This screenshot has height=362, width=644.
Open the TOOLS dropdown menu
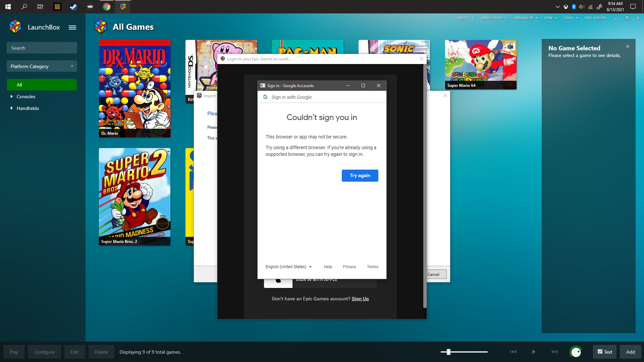pos(571,18)
